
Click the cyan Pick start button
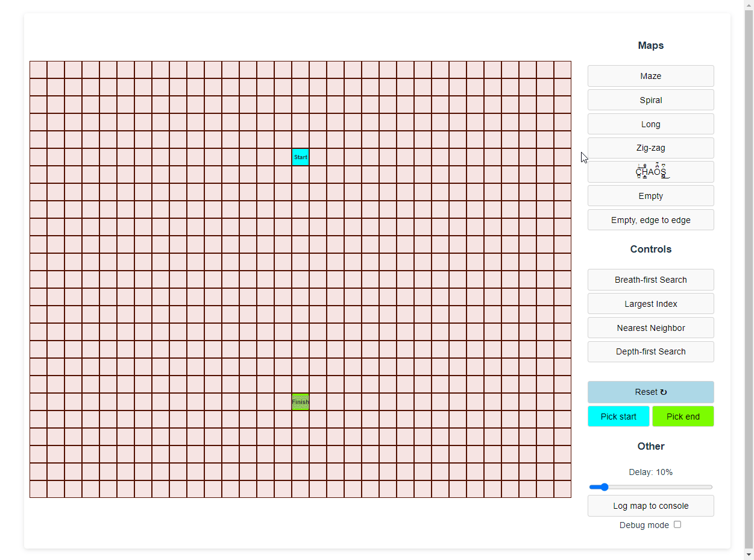618,417
